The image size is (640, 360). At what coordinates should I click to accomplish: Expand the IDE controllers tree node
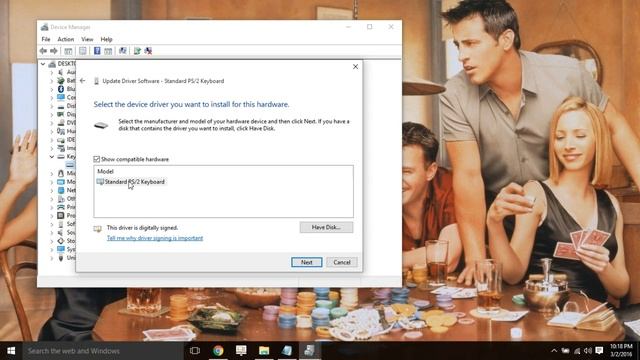[x=52, y=140]
